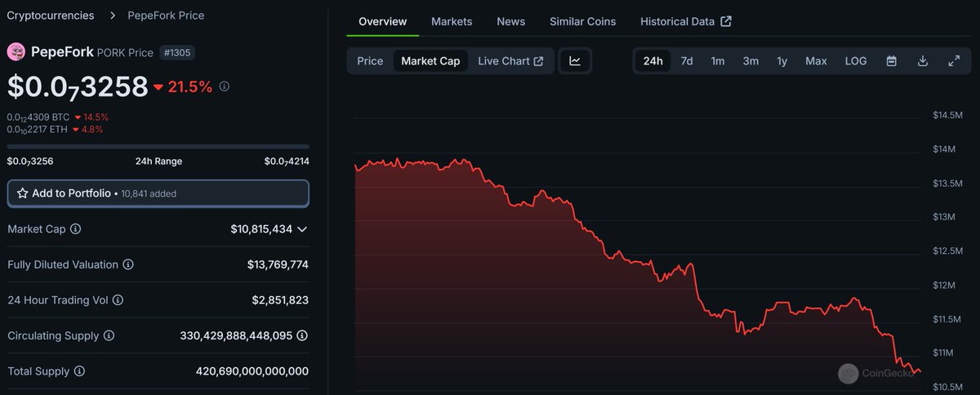Expand chart to fullscreen
The height and width of the screenshot is (395, 980).
pyautogui.click(x=954, y=61)
